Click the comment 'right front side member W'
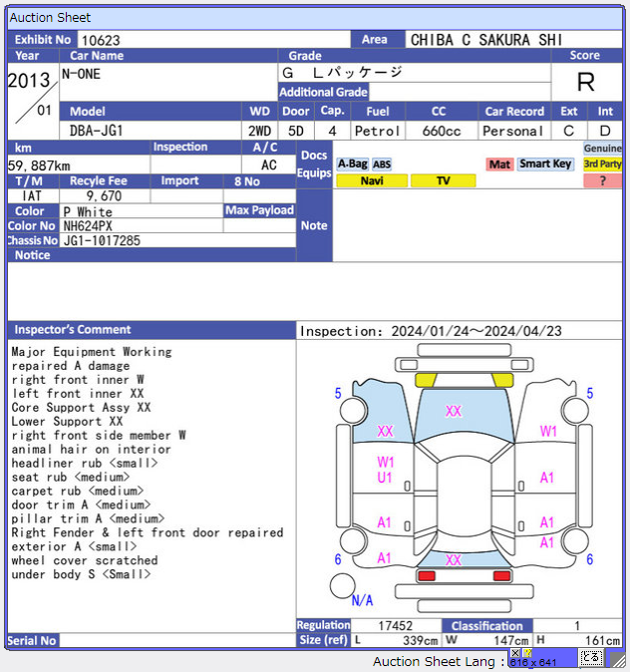This screenshot has height=672, width=630. click(99, 435)
